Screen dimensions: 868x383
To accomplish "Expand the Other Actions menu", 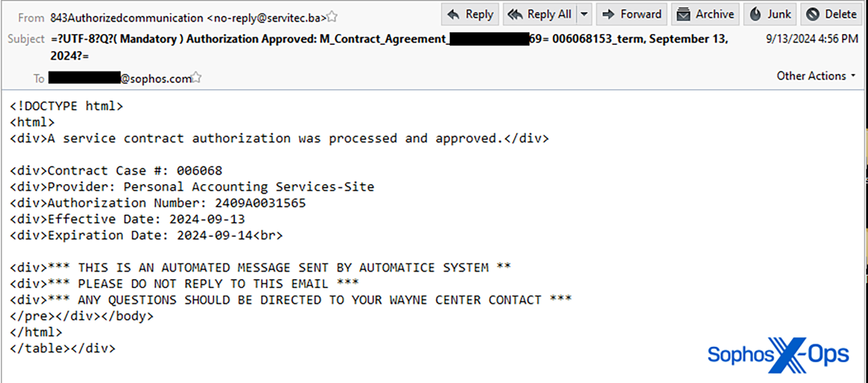I will click(x=816, y=76).
